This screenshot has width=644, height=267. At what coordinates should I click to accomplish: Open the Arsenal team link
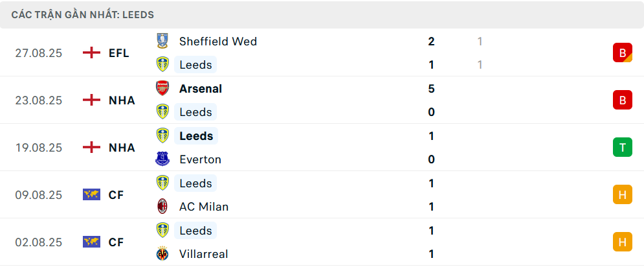pyautogui.click(x=201, y=89)
